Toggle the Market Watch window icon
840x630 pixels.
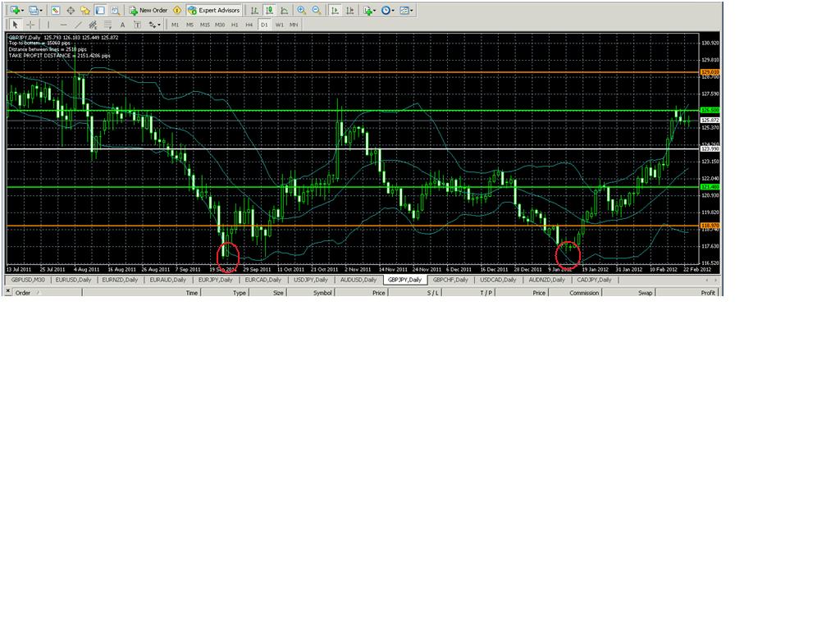(55, 10)
